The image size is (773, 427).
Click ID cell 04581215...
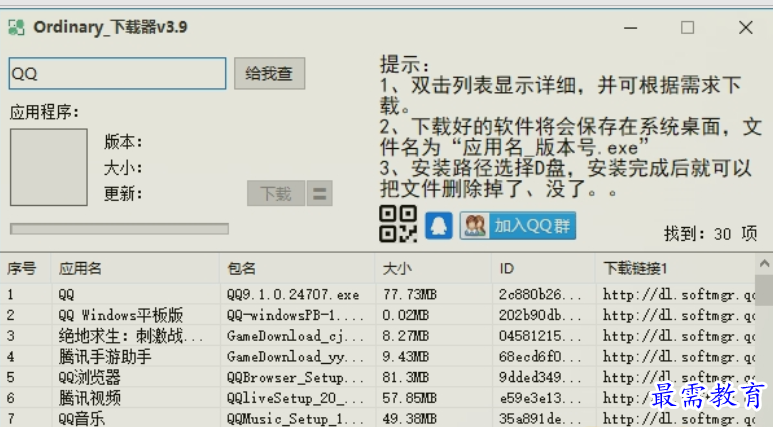click(x=540, y=336)
